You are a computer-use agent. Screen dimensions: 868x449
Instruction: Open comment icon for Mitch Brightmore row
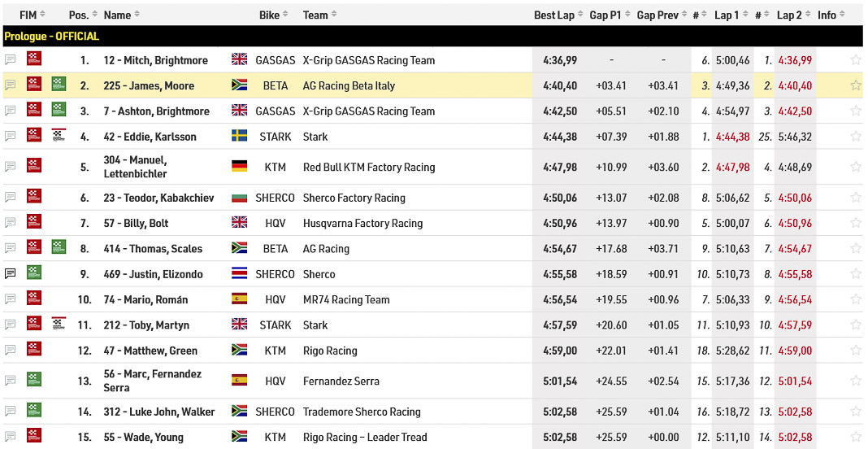(10, 59)
